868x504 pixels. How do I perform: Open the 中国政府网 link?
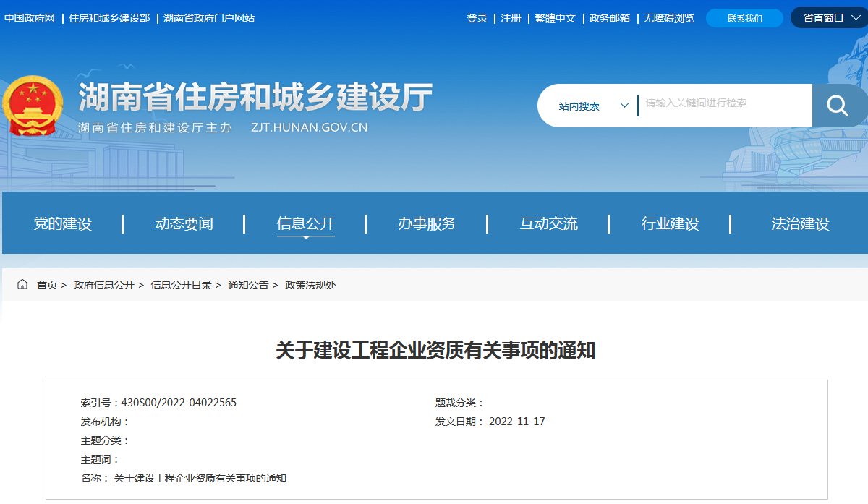click(29, 18)
